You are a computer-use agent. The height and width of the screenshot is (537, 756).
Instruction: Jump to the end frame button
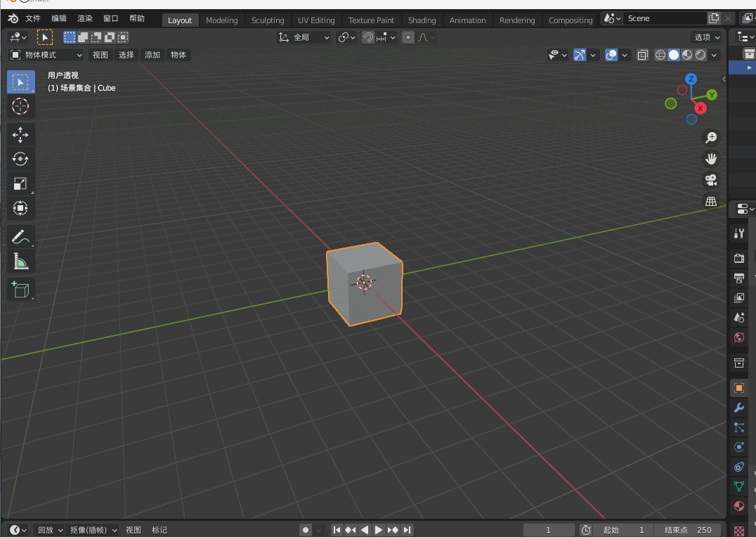[x=408, y=530]
